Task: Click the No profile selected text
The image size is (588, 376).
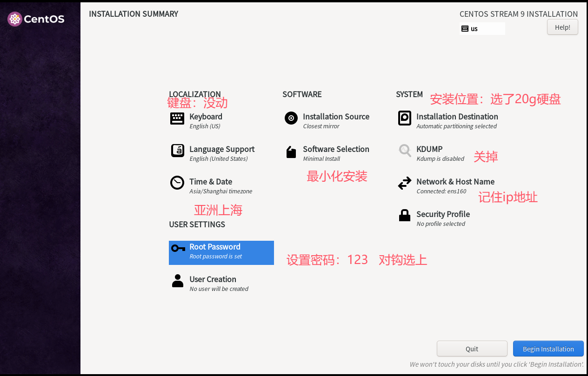Action: point(441,224)
